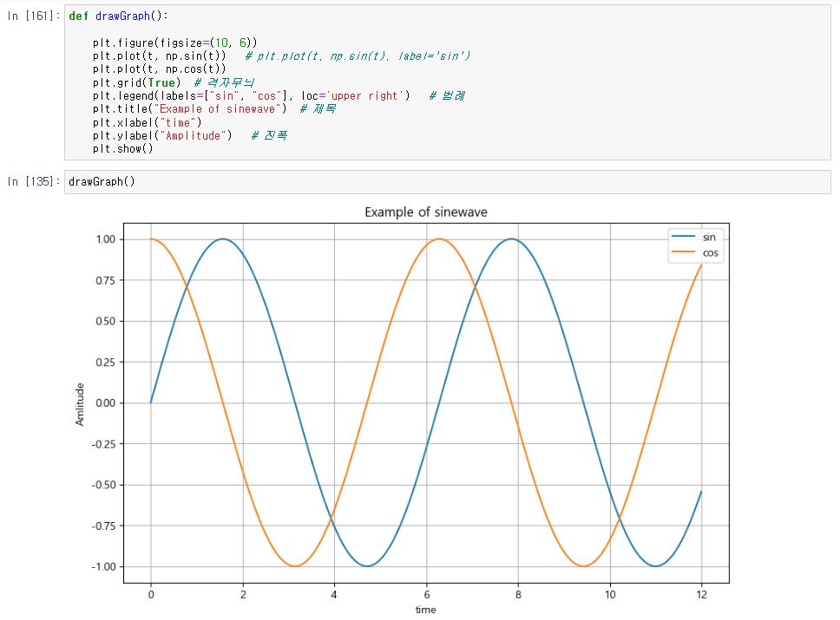The width and height of the screenshot is (840, 620).
Task: Click the plt.xlabel("time") line
Action: [147, 122]
